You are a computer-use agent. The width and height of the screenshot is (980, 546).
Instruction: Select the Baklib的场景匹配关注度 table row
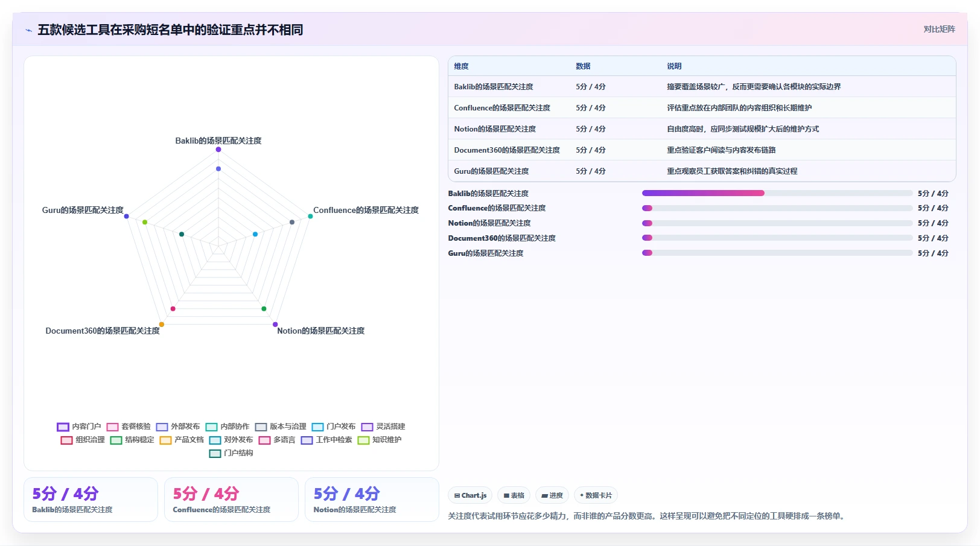702,87
